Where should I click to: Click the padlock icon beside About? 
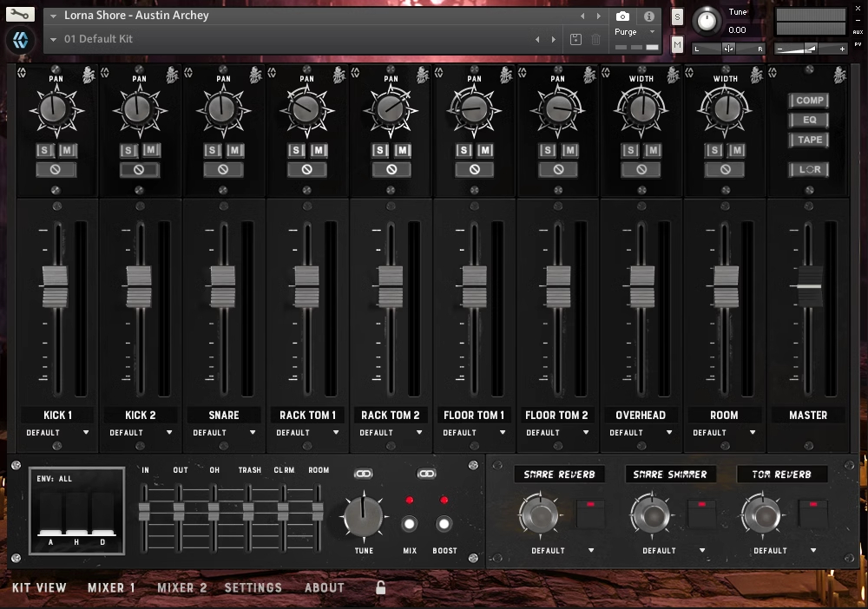380,587
